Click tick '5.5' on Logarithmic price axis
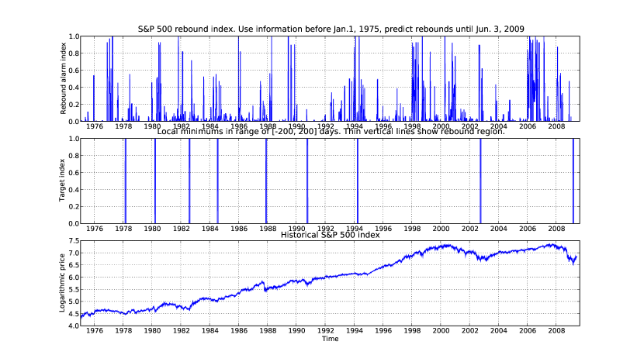 73,289
